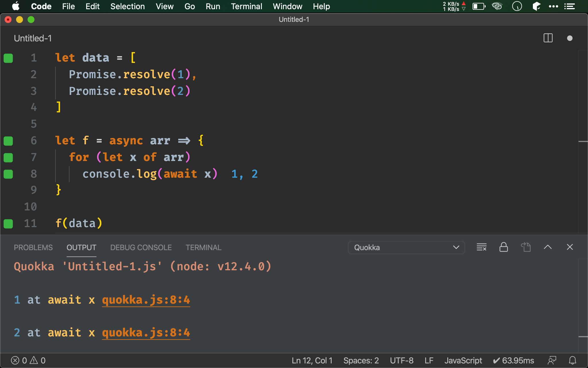Click the Quokka coverage marker on line 1

coord(8,58)
